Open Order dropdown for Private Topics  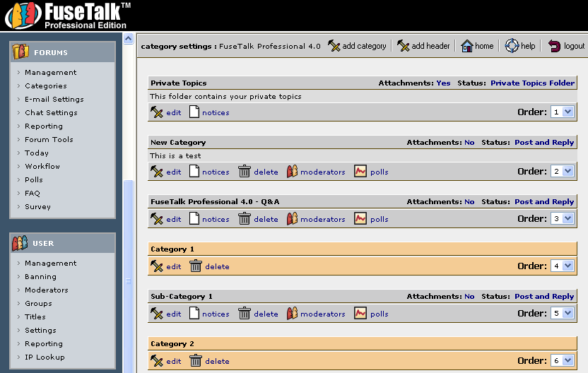point(562,112)
